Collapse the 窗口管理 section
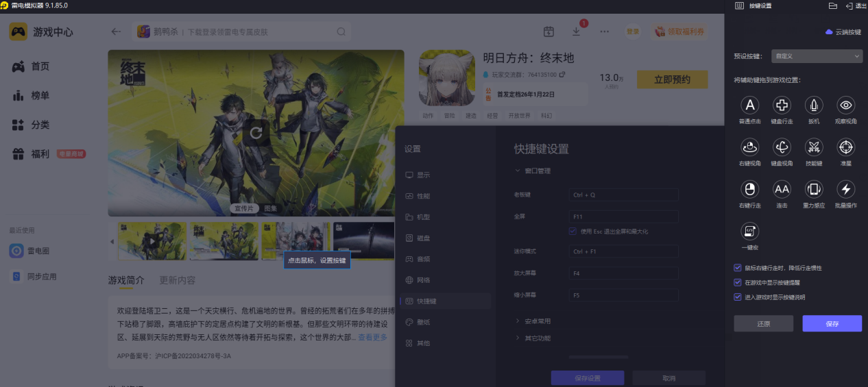Image resolution: width=868 pixels, height=387 pixels. [x=533, y=171]
